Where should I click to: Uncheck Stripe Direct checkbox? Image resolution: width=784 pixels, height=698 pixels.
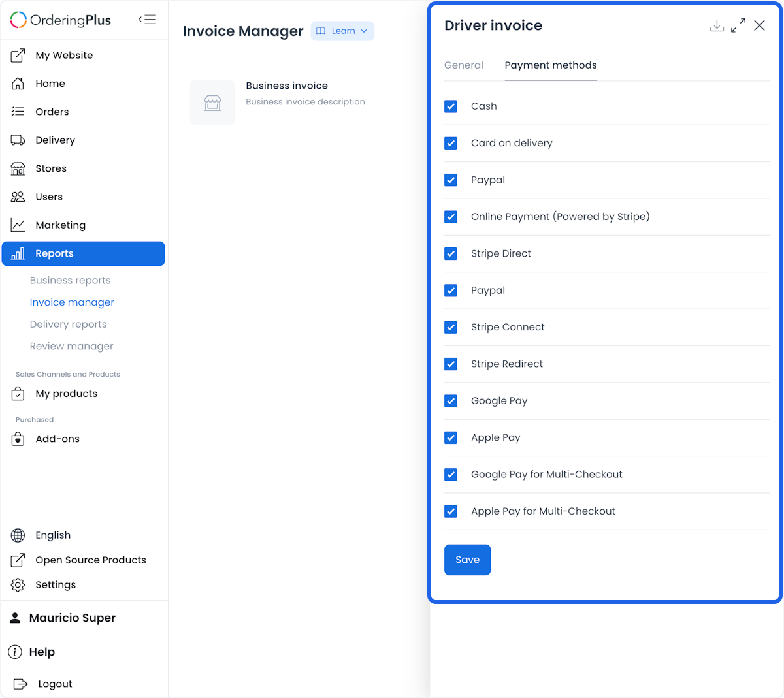451,253
